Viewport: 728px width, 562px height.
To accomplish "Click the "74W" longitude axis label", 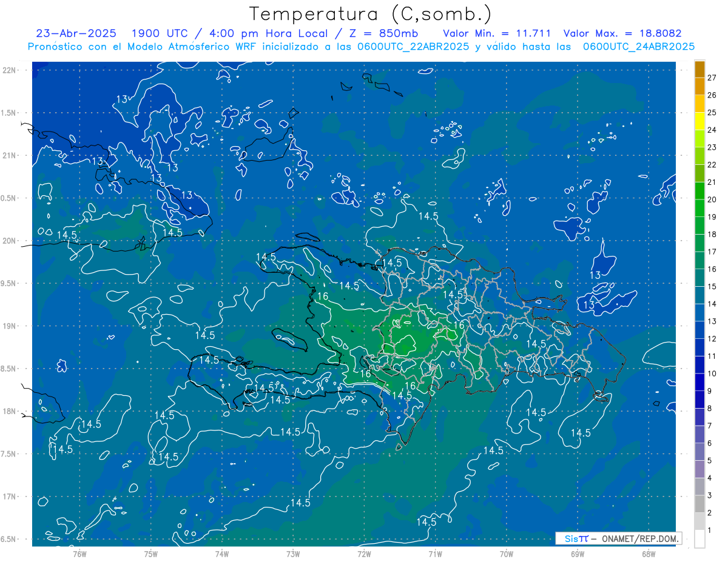I will click(222, 554).
